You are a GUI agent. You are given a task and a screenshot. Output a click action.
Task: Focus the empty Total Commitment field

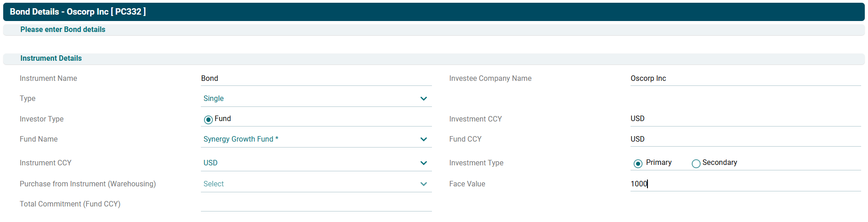[316, 204]
